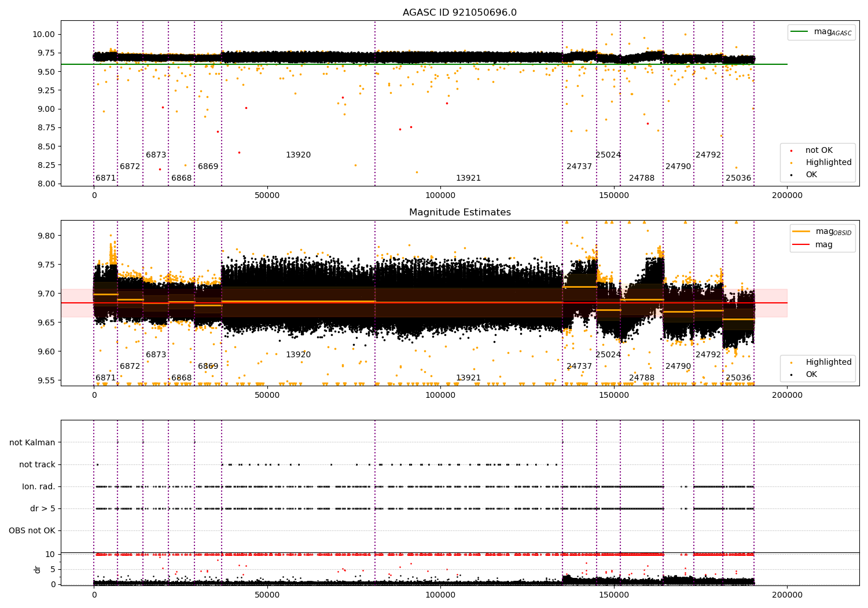The width and height of the screenshot is (868, 608).
Task: Click the 200000 x-tick under bottom plot
Action: tap(787, 594)
